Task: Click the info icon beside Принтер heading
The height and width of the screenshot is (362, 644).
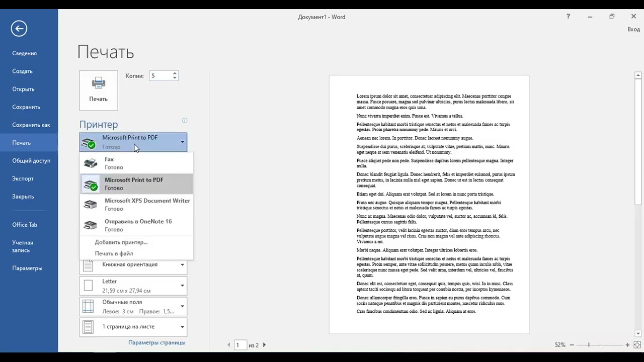Action: pyautogui.click(x=185, y=121)
